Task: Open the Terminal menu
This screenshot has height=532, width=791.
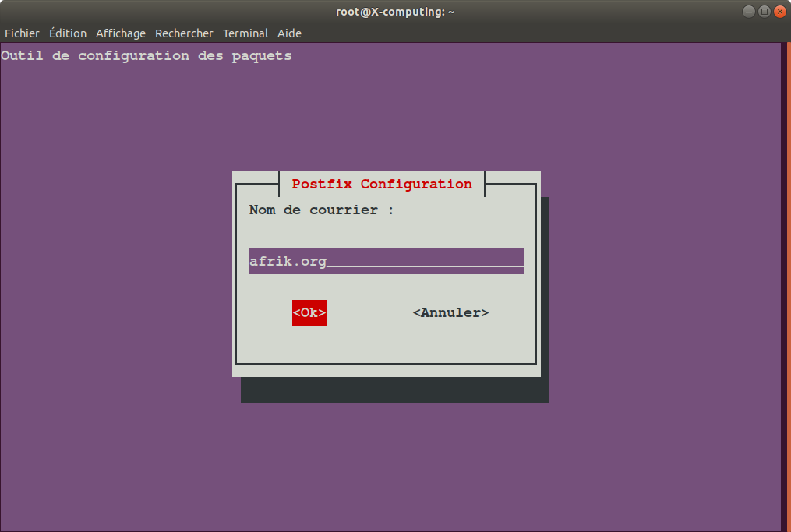Action: click(x=245, y=33)
